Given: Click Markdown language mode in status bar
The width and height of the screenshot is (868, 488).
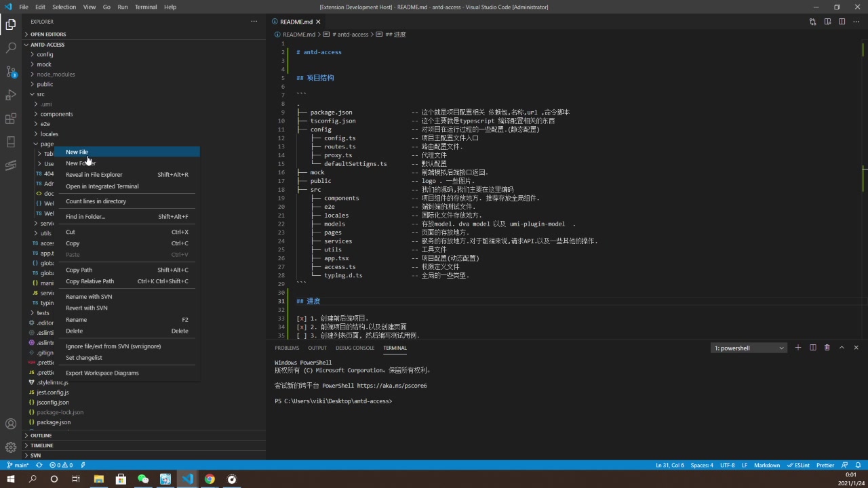Looking at the screenshot, I should click(x=767, y=466).
